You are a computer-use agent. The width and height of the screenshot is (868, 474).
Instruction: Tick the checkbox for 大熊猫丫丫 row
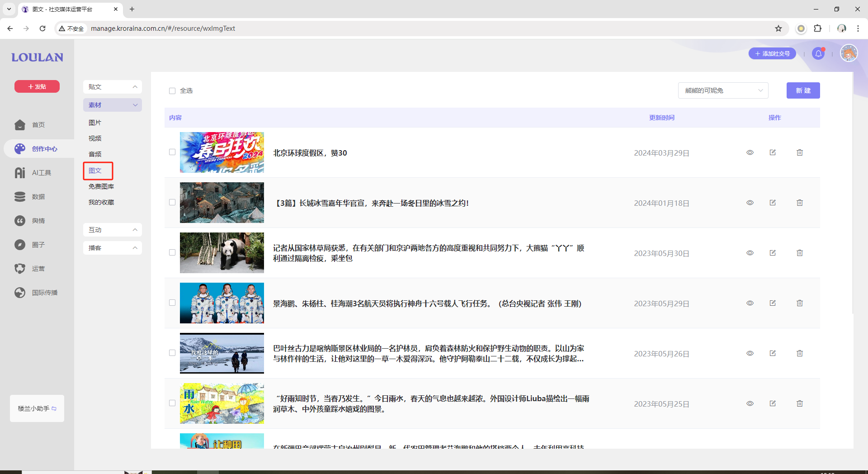[172, 253]
